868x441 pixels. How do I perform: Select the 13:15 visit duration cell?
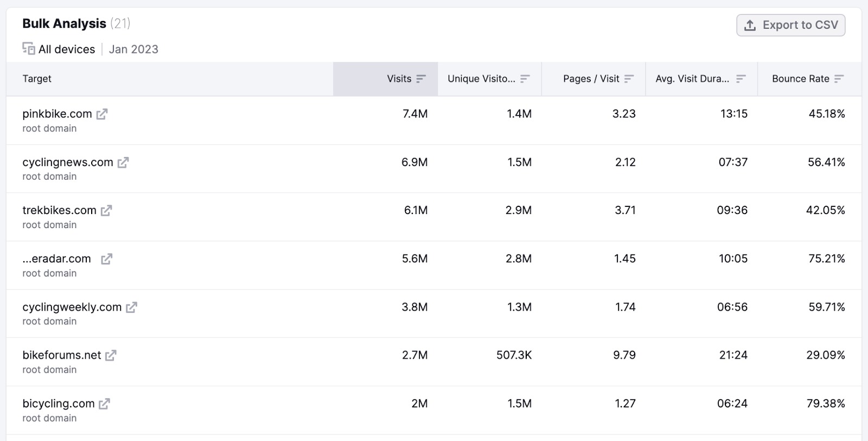734,114
